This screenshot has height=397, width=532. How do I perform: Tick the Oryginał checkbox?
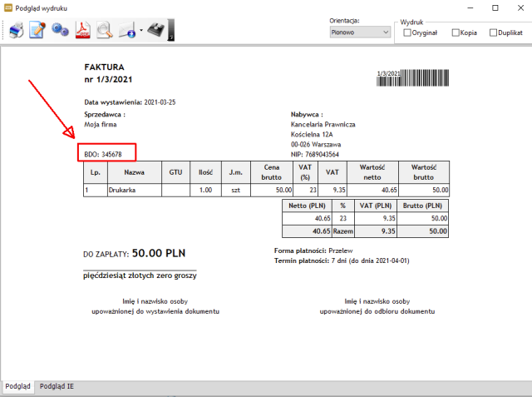pos(407,32)
